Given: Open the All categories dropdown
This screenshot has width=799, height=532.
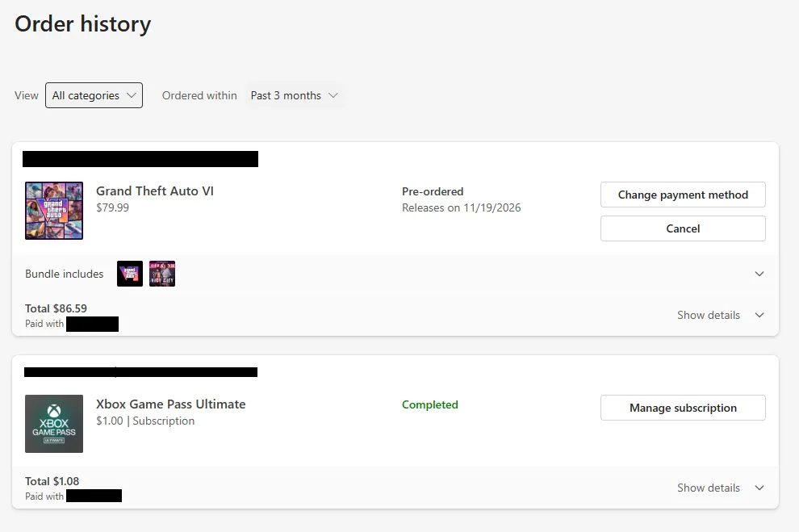Looking at the screenshot, I should coord(94,95).
